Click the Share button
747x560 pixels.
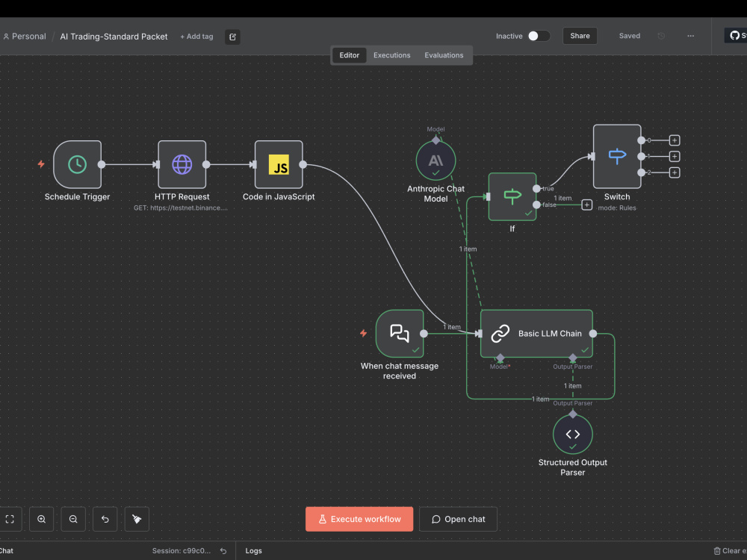(x=580, y=36)
